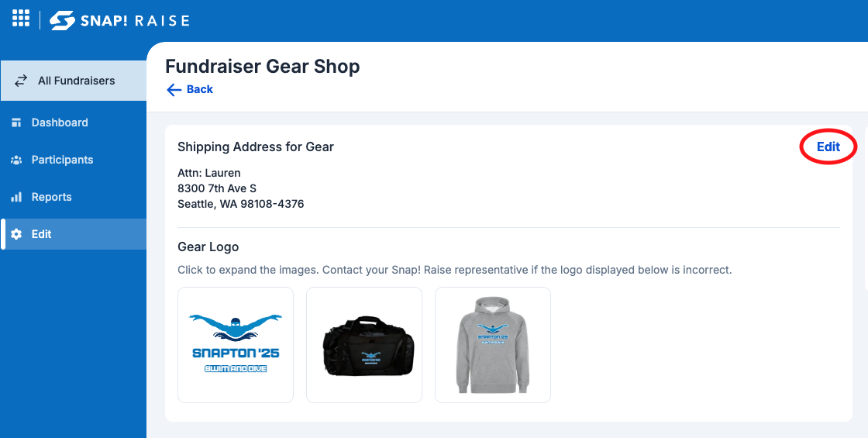Open the apps grid launcher icon
868x438 pixels.
click(x=20, y=18)
